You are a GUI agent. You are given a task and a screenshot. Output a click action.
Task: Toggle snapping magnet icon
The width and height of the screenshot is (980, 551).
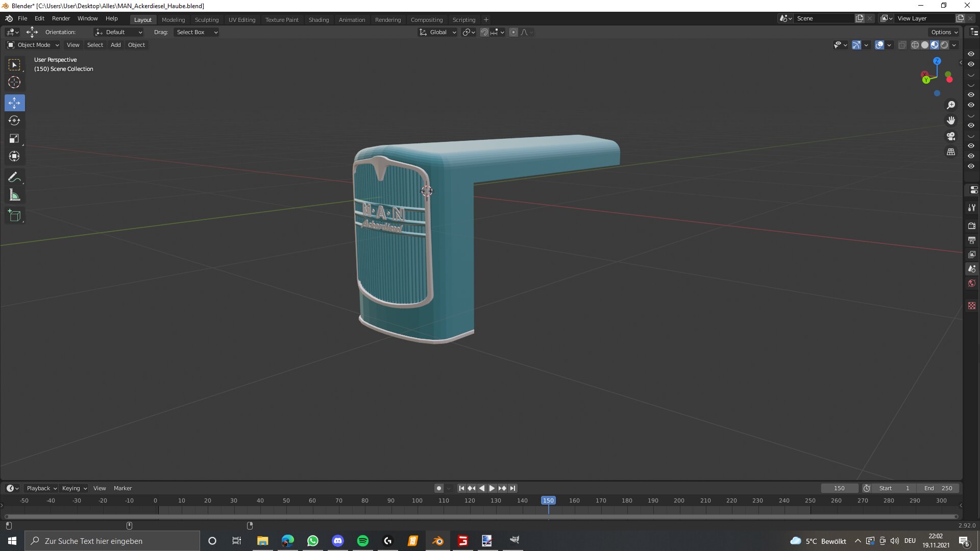click(484, 32)
